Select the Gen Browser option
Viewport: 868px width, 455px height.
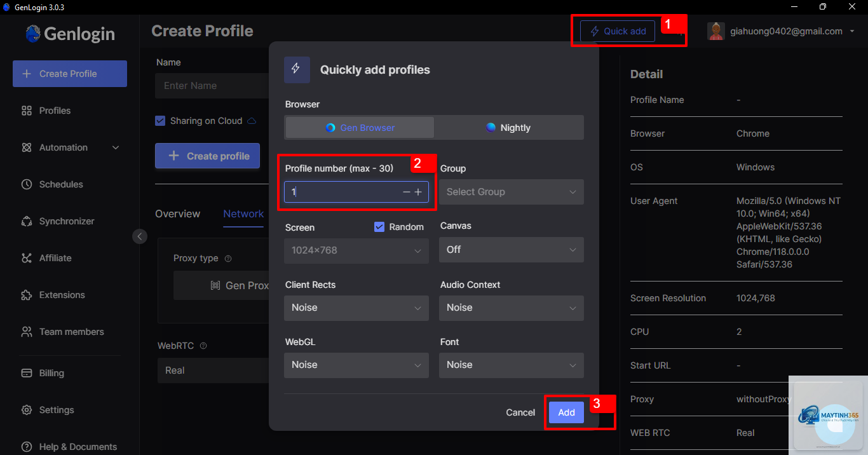click(x=360, y=128)
